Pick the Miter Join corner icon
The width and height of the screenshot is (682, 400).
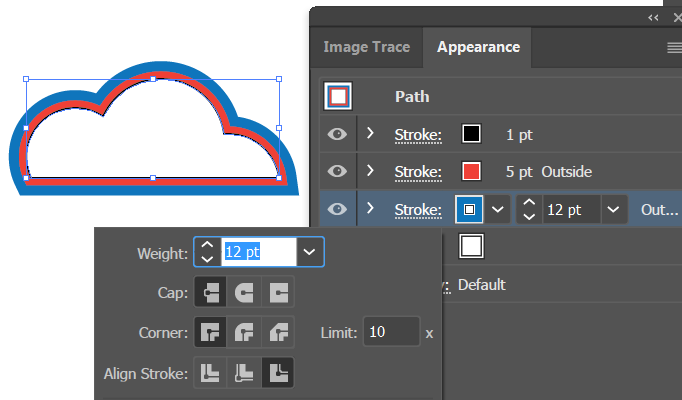pos(210,333)
